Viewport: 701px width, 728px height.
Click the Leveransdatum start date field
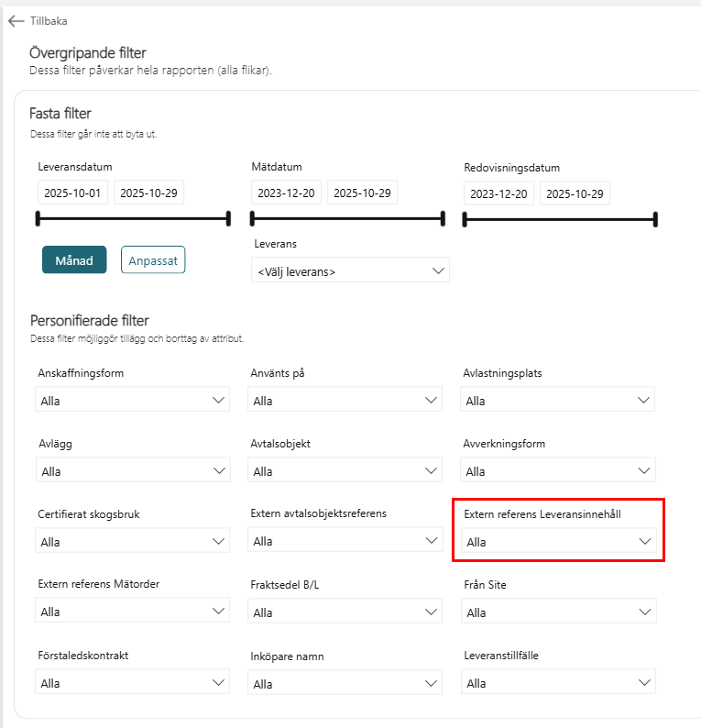72,193
